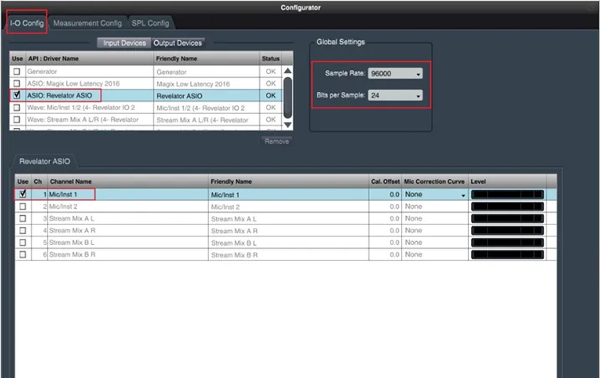The height and width of the screenshot is (378, 600).
Task: Expand Mic Correction Curve dropdown for Mic/Inst 1
Action: click(x=435, y=194)
